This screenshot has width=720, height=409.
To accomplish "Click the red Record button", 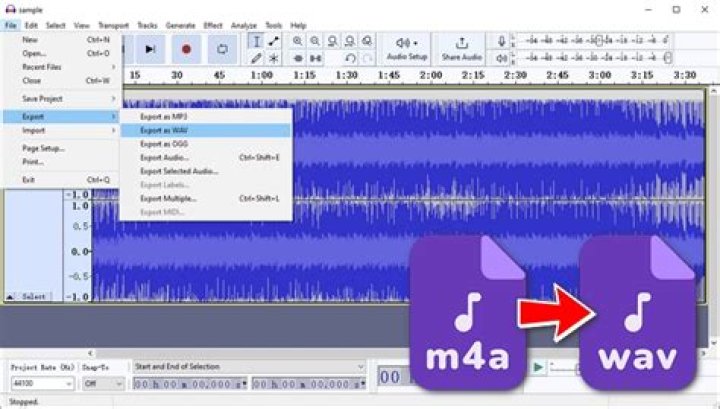I will point(186,48).
